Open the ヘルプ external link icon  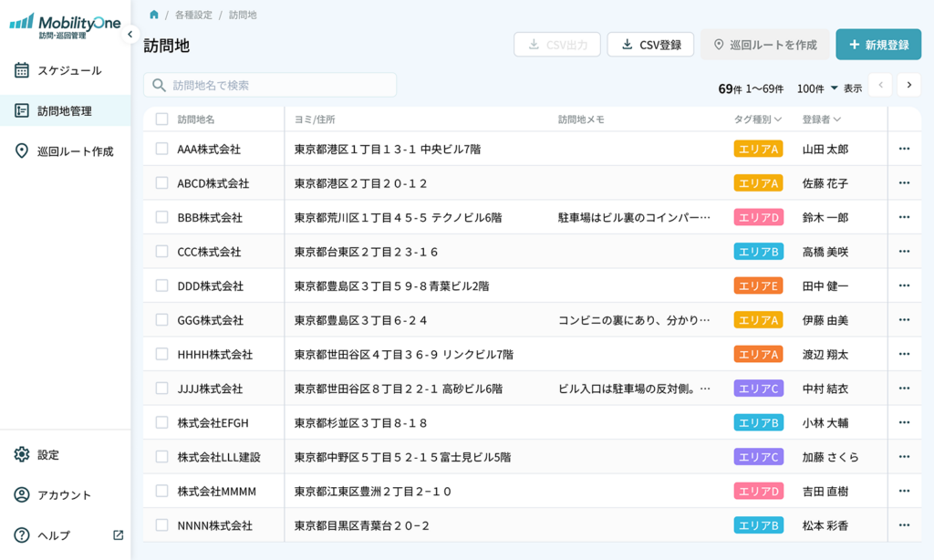[x=118, y=535]
